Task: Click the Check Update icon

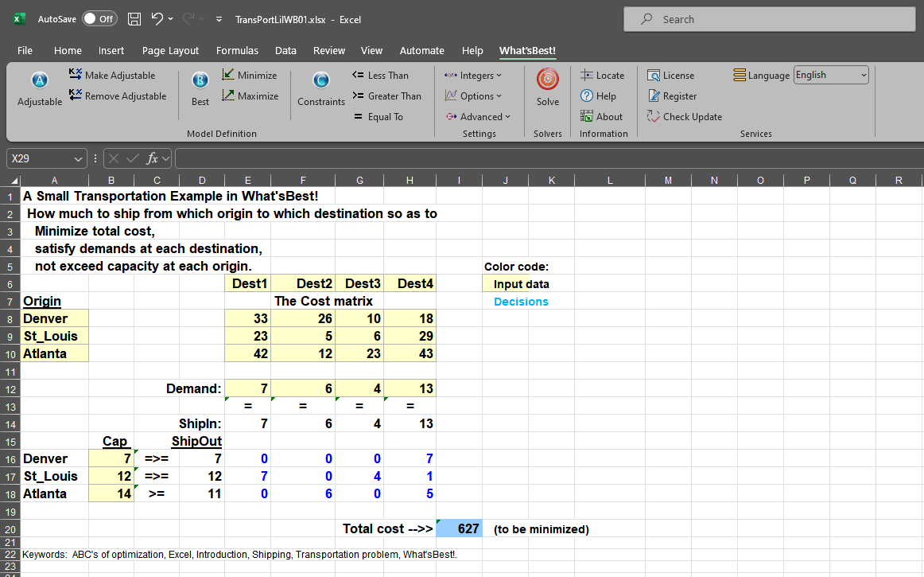Action: pos(685,117)
